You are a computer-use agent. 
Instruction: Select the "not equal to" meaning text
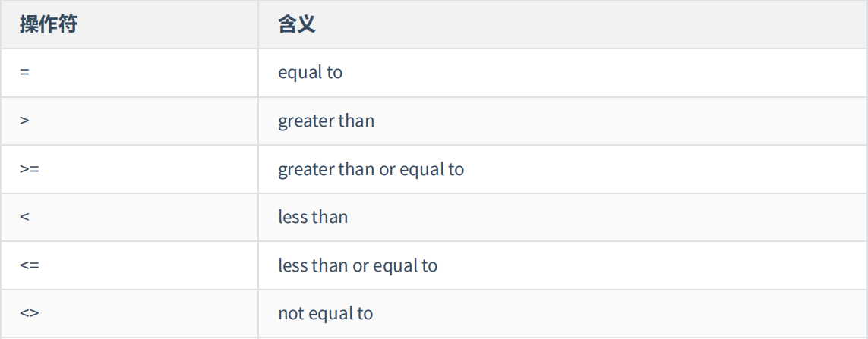(x=326, y=313)
